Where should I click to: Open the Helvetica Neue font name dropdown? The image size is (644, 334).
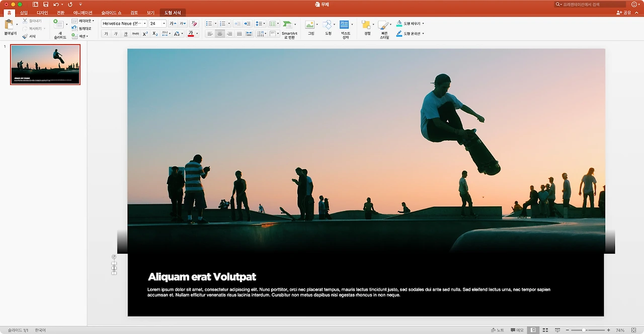pos(145,24)
